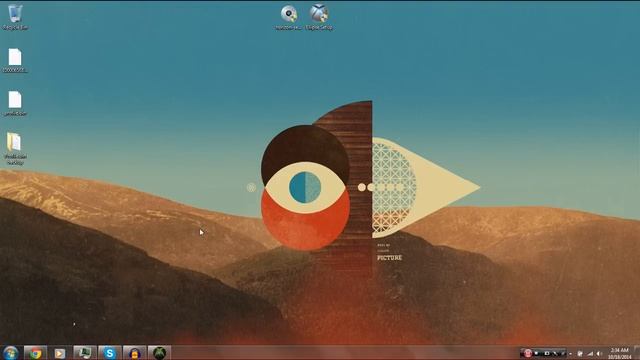Open Skype from the taskbar
This screenshot has height=360, width=640.
109,353
